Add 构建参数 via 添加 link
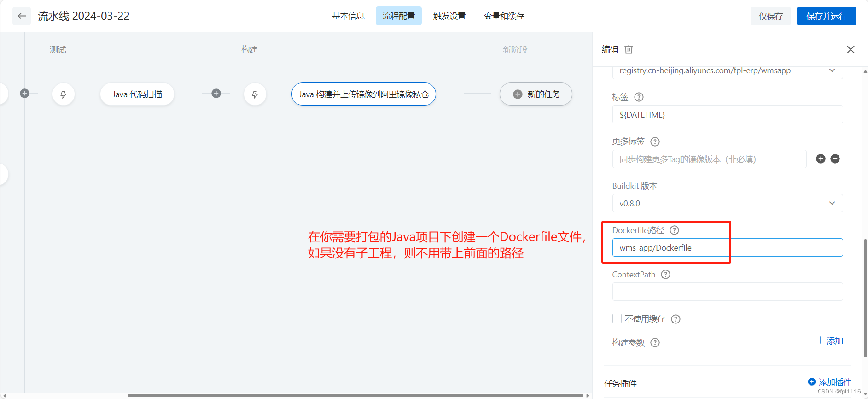The width and height of the screenshot is (868, 399). pyautogui.click(x=830, y=341)
